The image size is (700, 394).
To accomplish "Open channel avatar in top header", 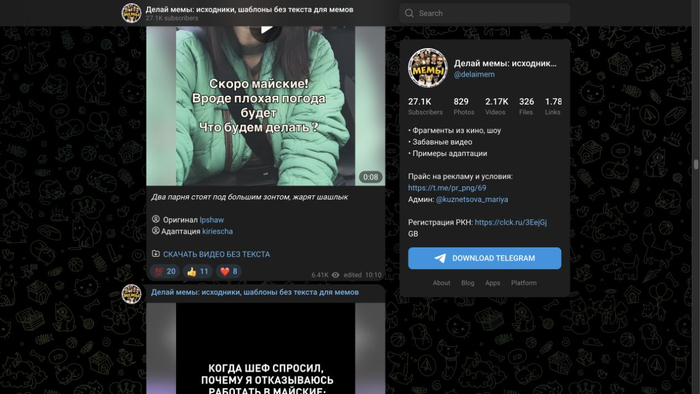I will [x=131, y=13].
